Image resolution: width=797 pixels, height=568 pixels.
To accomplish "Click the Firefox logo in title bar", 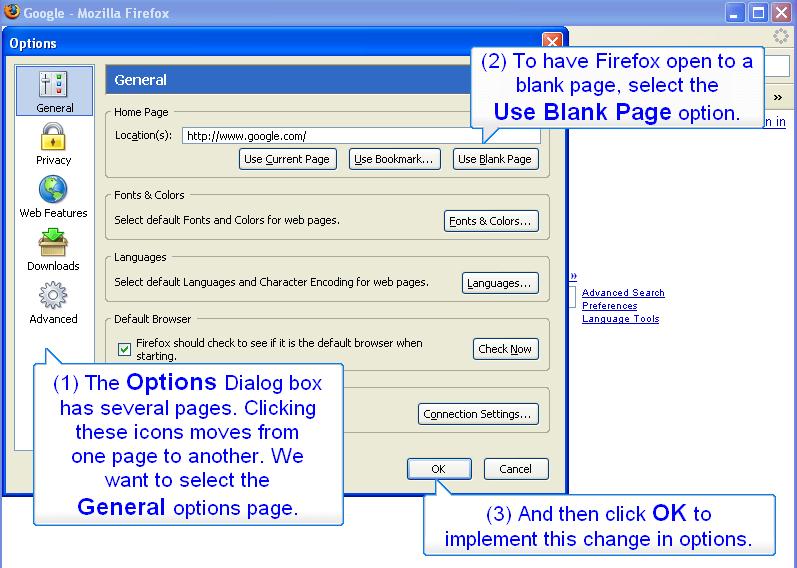I will [x=12, y=11].
